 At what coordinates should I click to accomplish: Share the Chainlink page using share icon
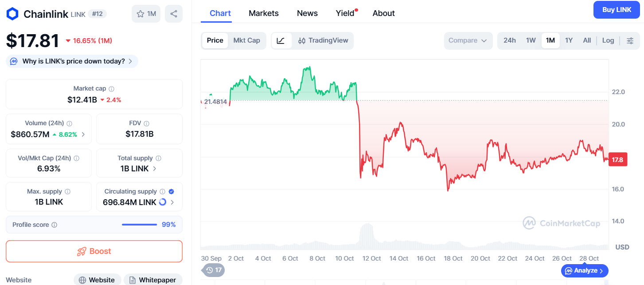174,13
